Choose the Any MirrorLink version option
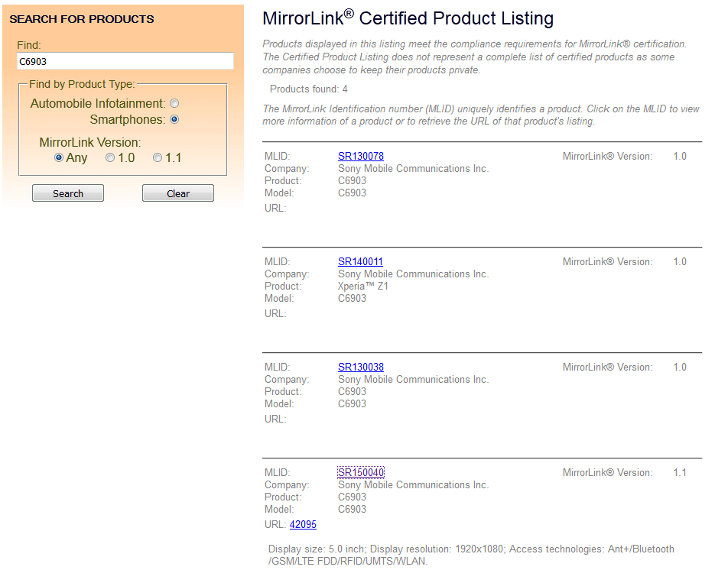Screen dimensions: 728x583 [x=59, y=157]
